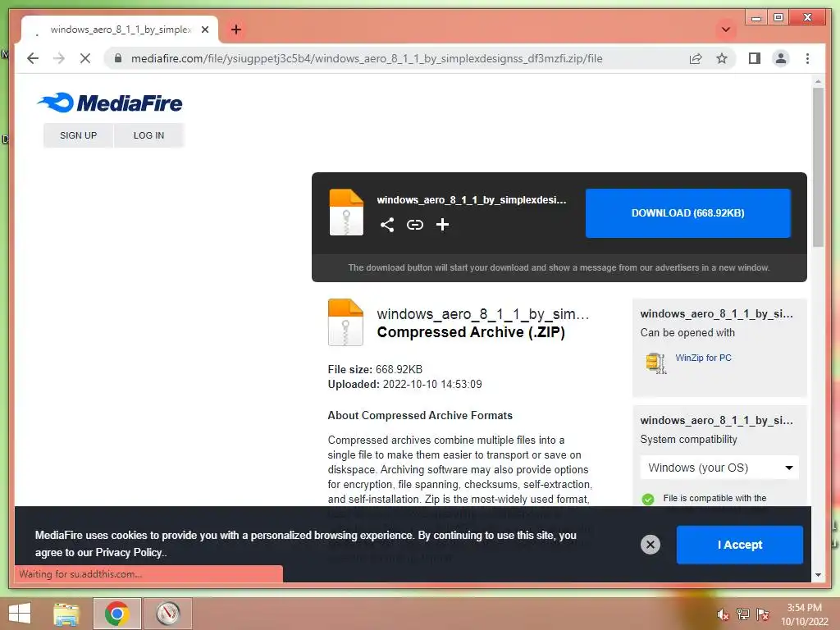This screenshot has height=630, width=840.
Task: Click the zip icon beside Compressed Archive
Action: 345,322
